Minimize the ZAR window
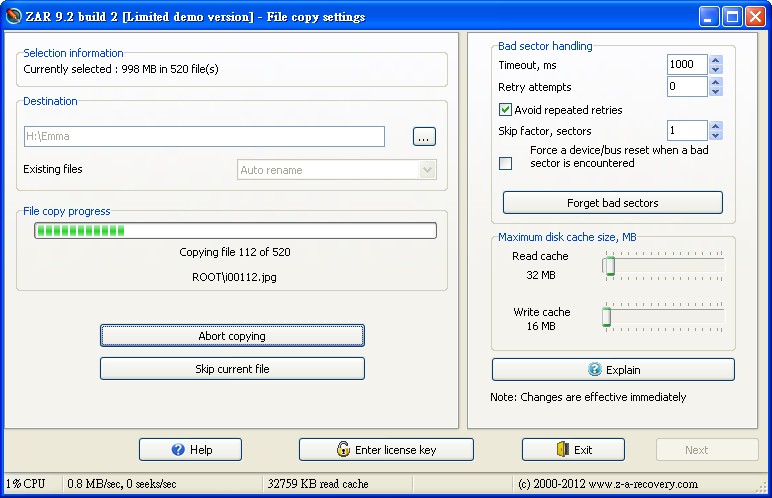This screenshot has height=498, width=772. [708, 17]
